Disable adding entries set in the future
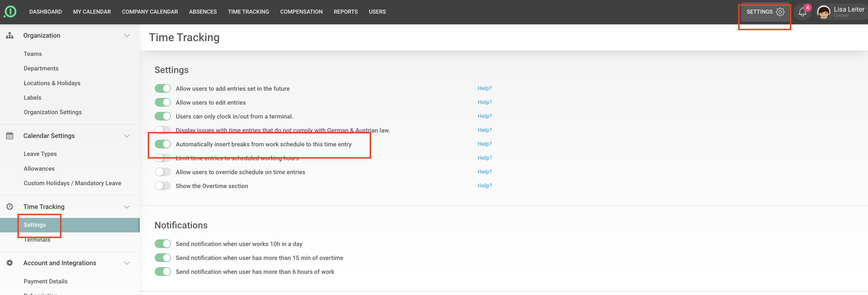The width and height of the screenshot is (868, 295). point(163,89)
